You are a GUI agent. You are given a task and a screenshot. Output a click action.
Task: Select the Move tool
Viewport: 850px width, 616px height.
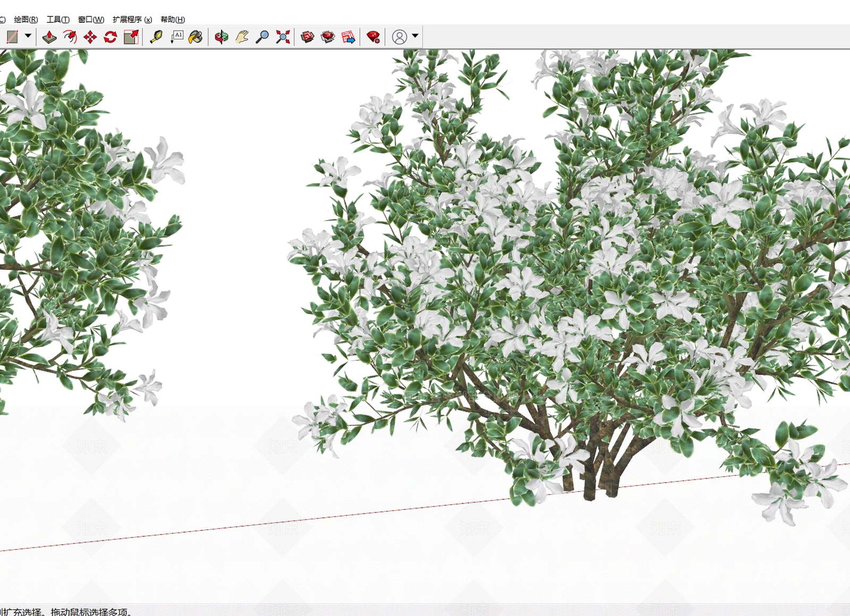pos(90,37)
